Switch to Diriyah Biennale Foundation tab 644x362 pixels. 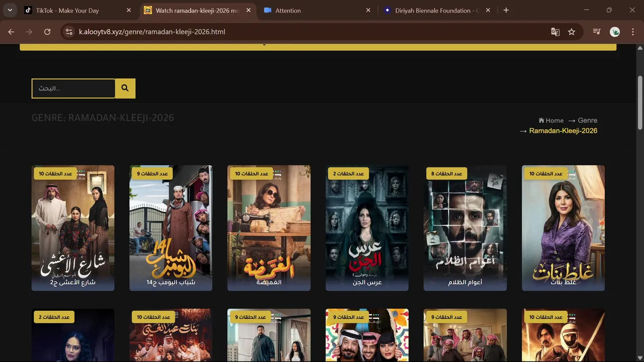click(x=436, y=10)
